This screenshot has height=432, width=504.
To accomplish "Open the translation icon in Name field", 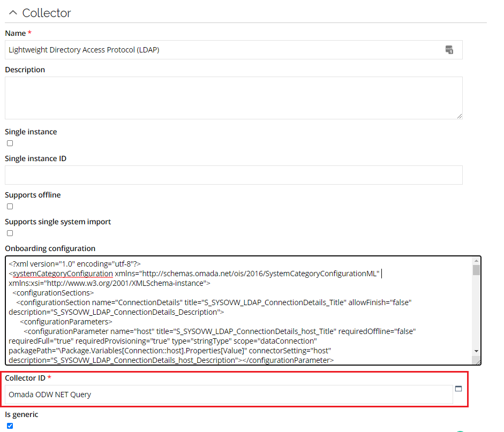I will (x=449, y=50).
